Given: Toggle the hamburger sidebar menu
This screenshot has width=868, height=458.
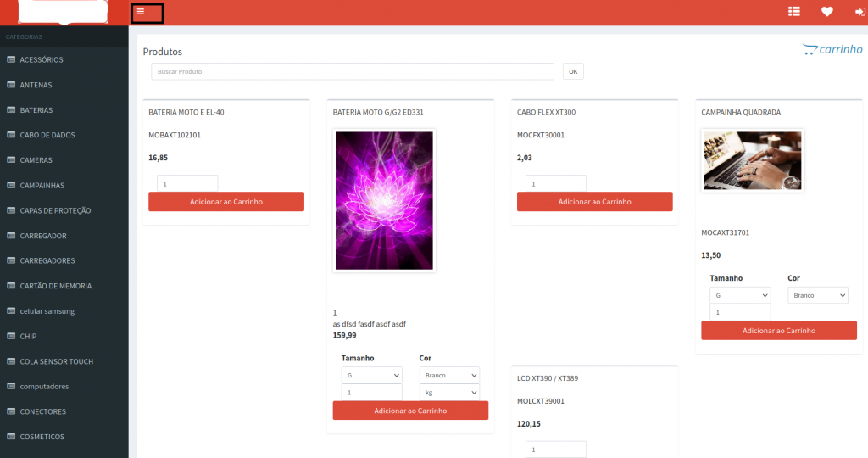Looking at the screenshot, I should point(141,12).
